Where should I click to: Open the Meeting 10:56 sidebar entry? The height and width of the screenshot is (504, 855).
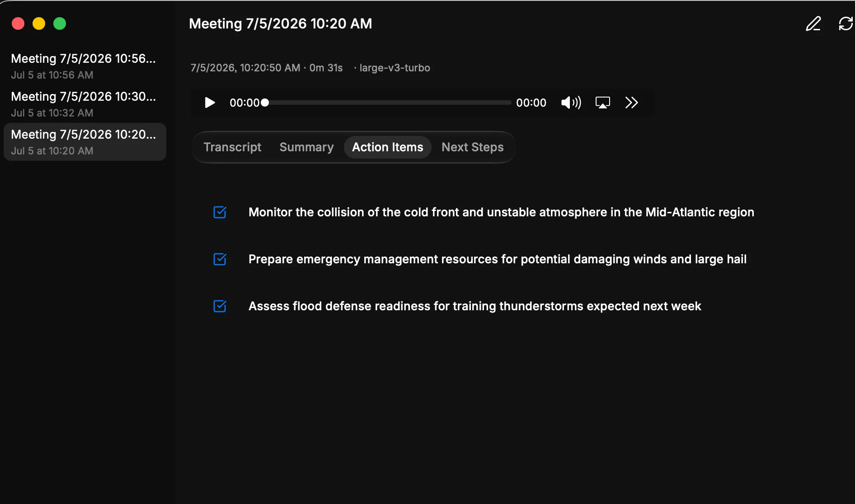85,66
